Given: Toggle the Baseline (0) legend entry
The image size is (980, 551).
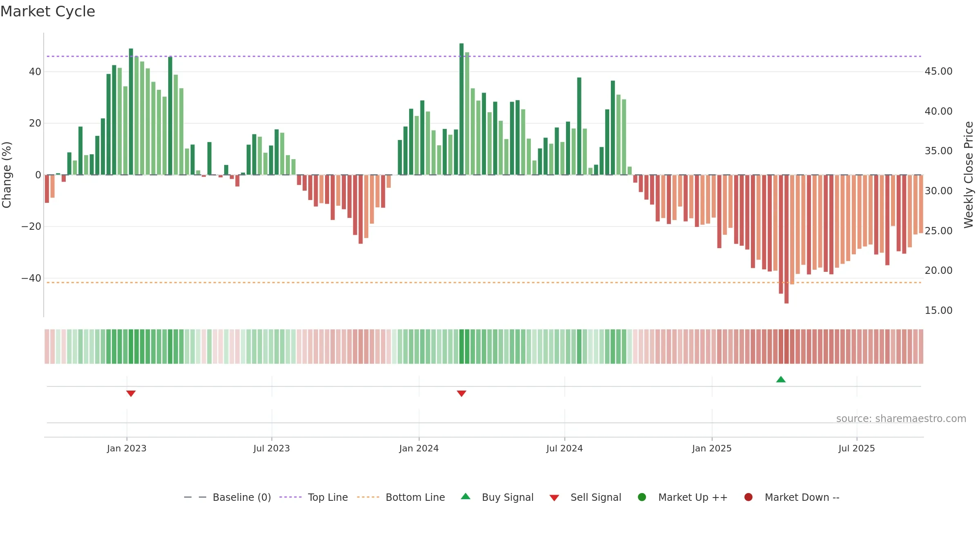Looking at the screenshot, I should pos(227,497).
